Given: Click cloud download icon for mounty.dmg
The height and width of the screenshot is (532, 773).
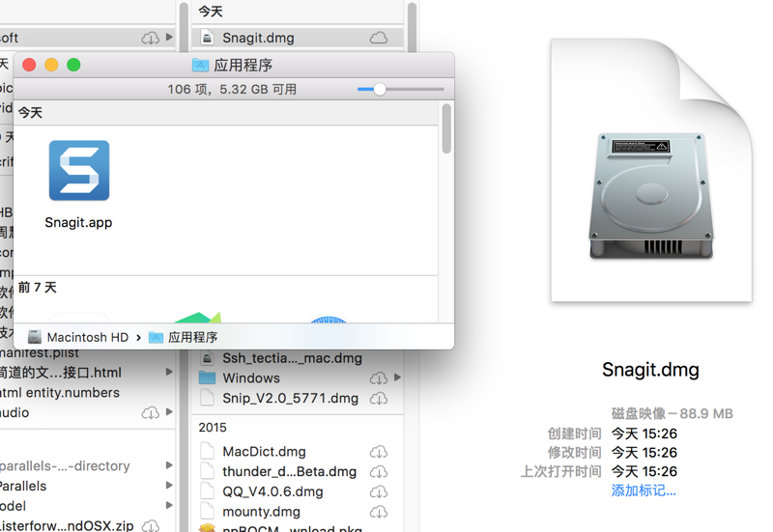Looking at the screenshot, I should 379,513.
